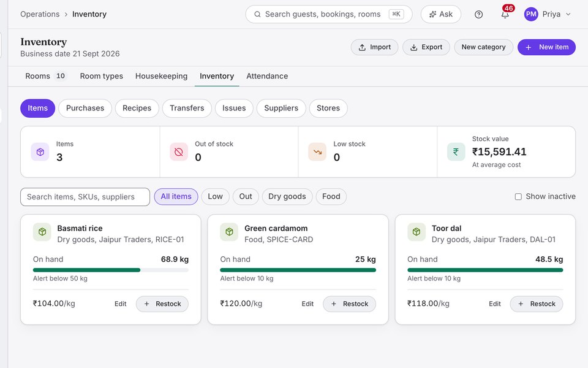Open notifications bell with 46 badge
This screenshot has height=368, width=588.
coord(505,13)
